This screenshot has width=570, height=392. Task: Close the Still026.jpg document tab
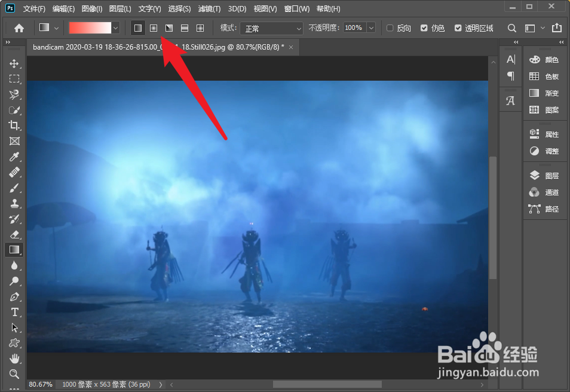[x=291, y=47]
